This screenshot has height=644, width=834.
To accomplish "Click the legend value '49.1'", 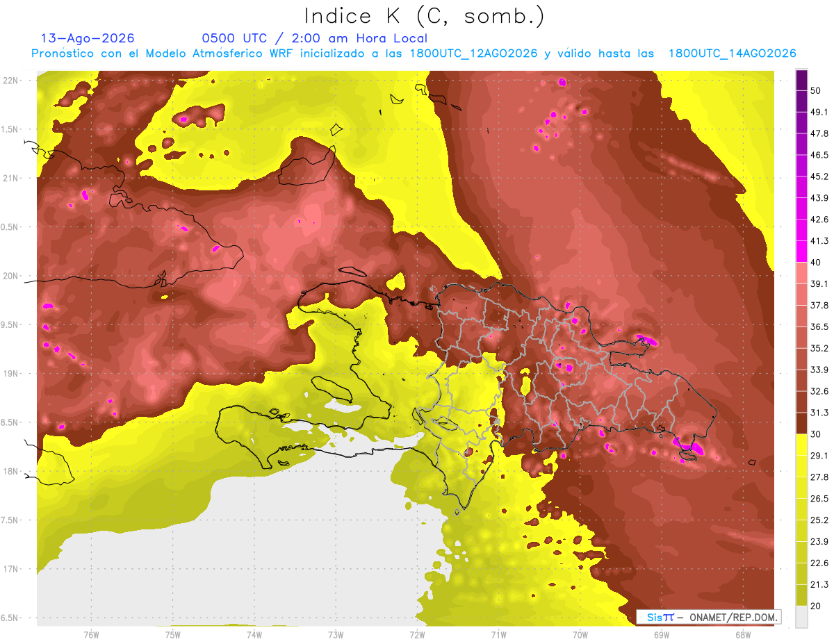I will coord(819,113).
